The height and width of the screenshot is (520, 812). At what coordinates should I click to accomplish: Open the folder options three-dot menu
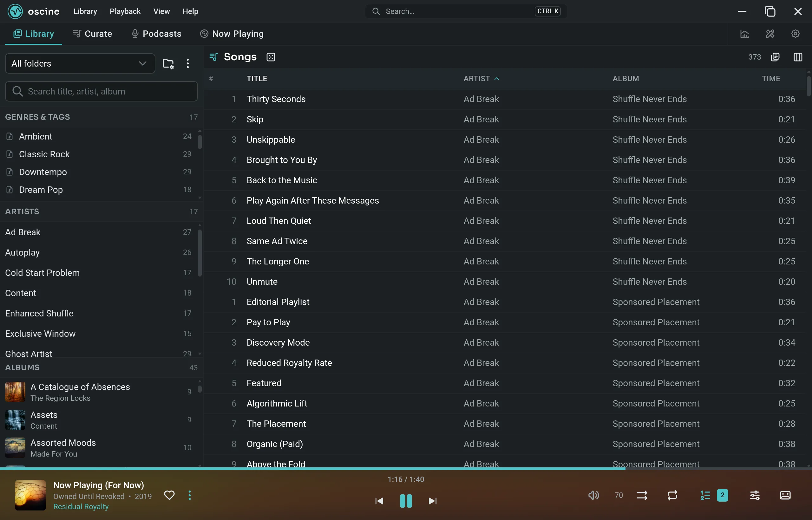pos(188,63)
